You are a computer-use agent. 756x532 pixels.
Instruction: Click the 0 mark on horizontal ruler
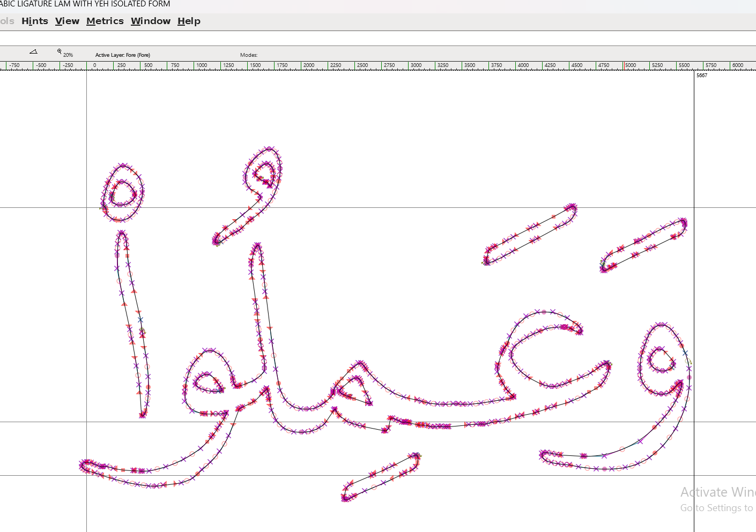point(95,65)
